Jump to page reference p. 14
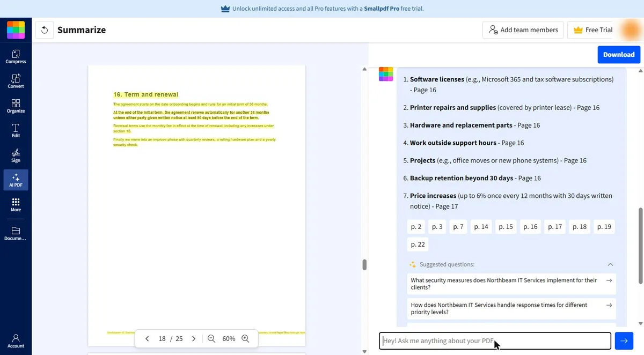Screen dimensions: 644x355 coord(481,227)
